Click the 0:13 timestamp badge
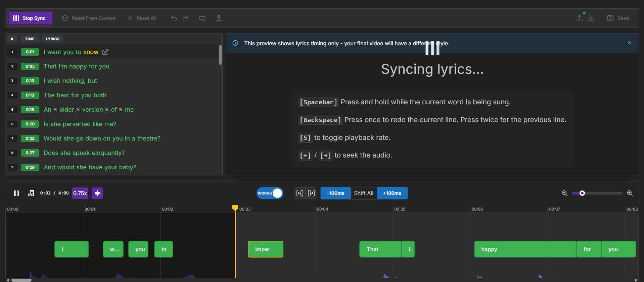This screenshot has height=282, width=644. pos(30,95)
